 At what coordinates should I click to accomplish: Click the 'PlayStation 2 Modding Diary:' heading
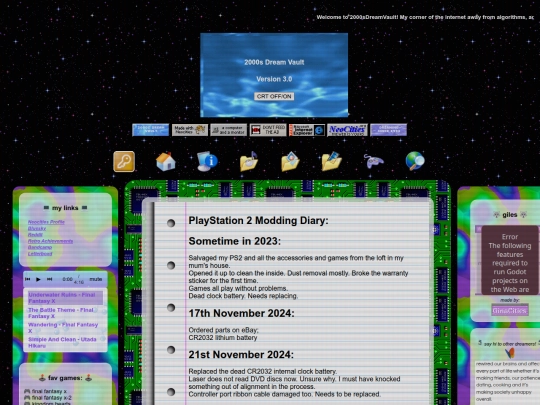(x=258, y=220)
